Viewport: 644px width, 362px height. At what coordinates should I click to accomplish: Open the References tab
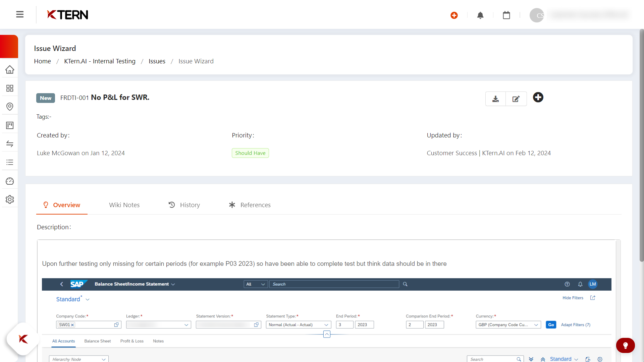click(250, 205)
